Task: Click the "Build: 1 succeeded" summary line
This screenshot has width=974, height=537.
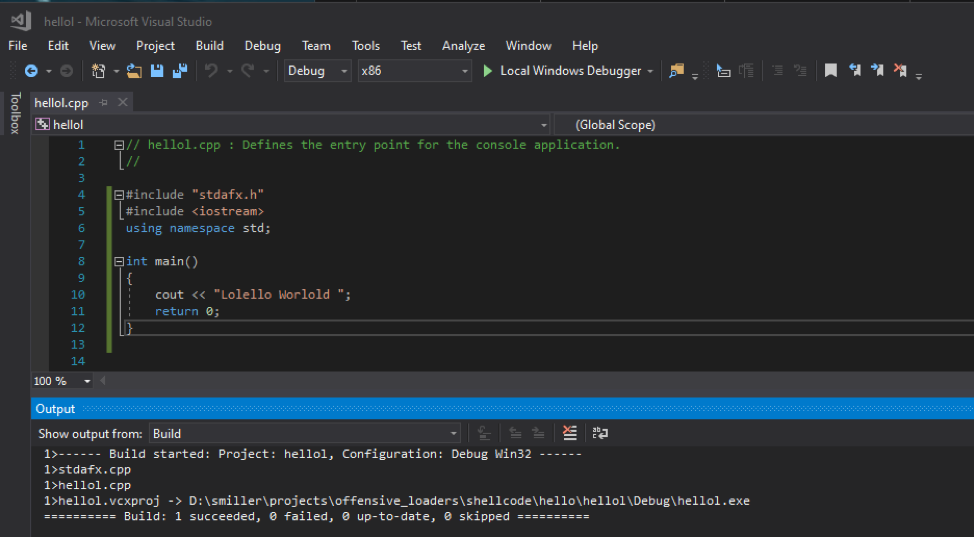Action: [316, 516]
